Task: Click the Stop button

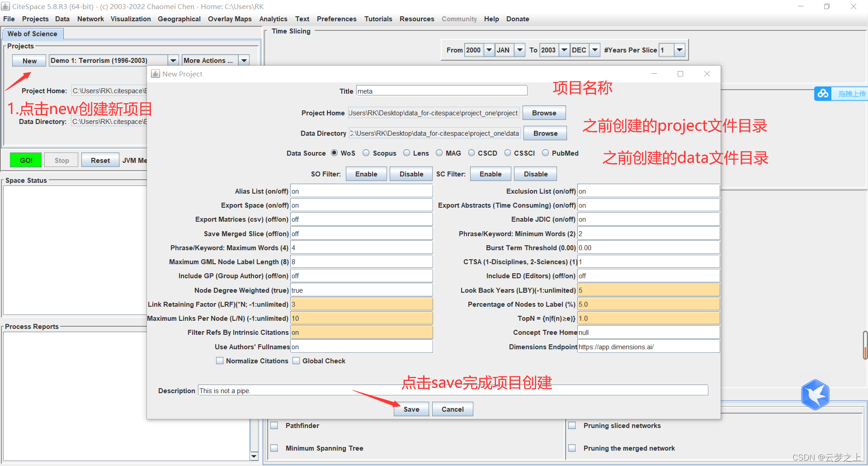Action: coord(62,160)
